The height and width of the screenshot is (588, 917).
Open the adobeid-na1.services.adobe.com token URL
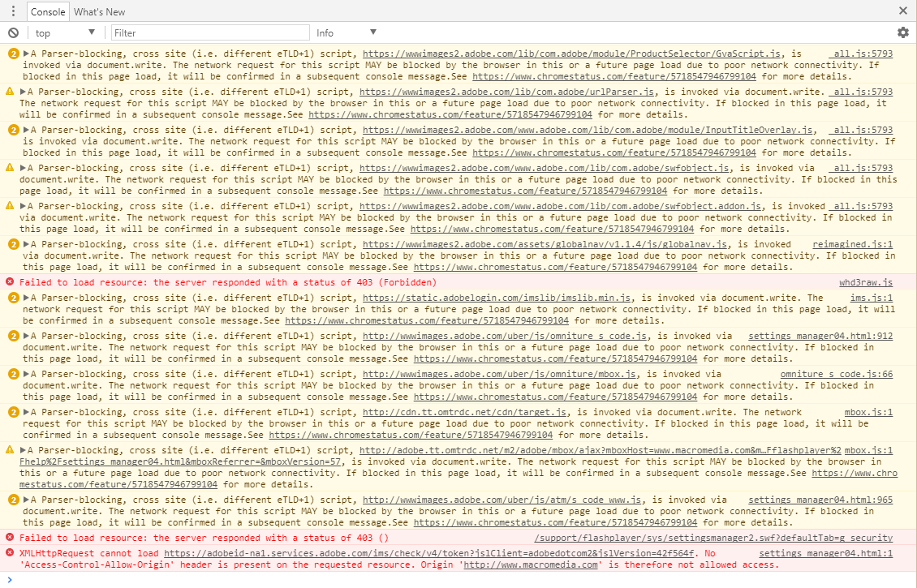[x=428, y=553]
